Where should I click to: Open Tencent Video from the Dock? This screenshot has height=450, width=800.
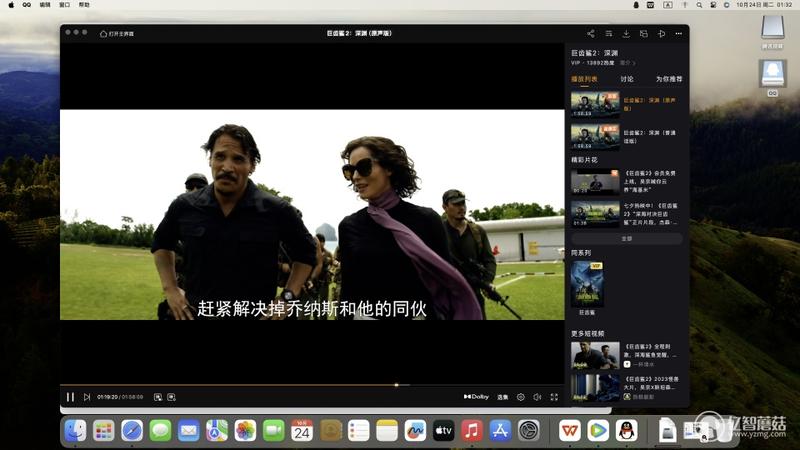[598, 431]
